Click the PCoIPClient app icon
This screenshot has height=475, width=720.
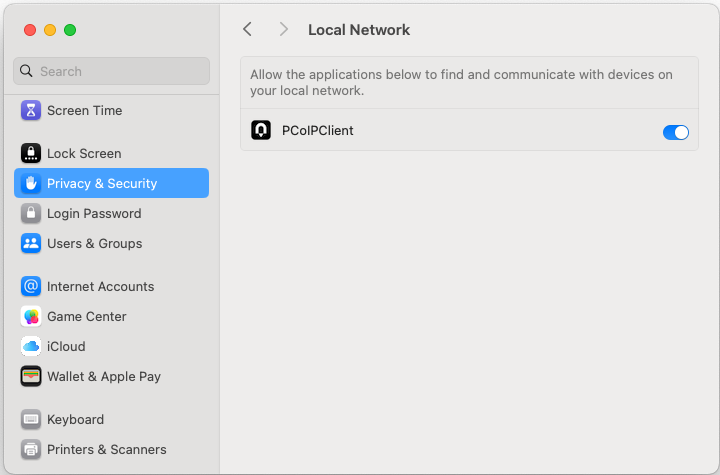(261, 130)
